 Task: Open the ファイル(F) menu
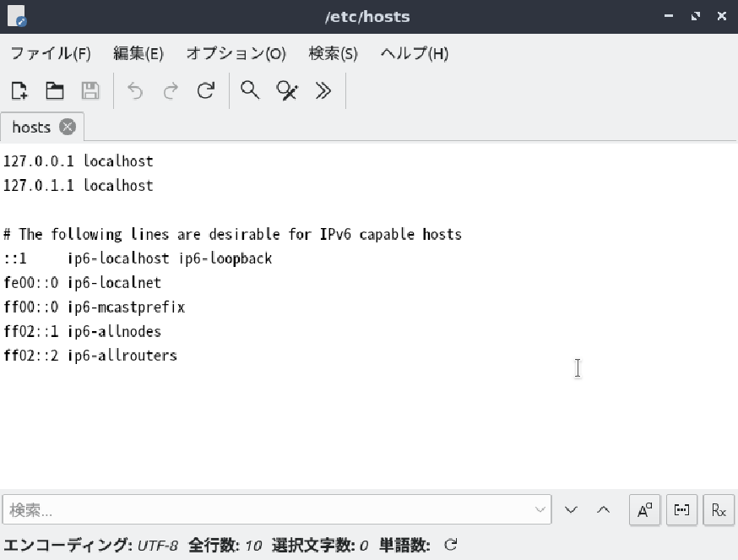point(51,53)
